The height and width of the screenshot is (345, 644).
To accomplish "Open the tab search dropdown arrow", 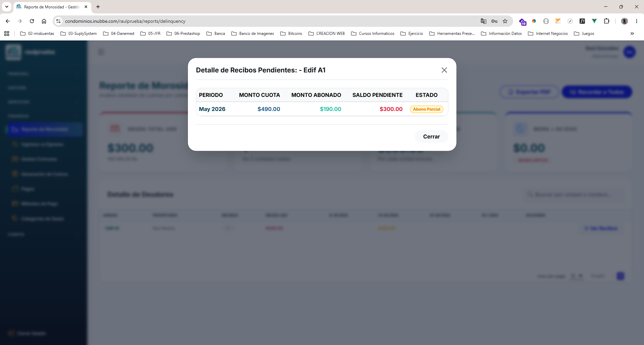I will click(7, 7).
